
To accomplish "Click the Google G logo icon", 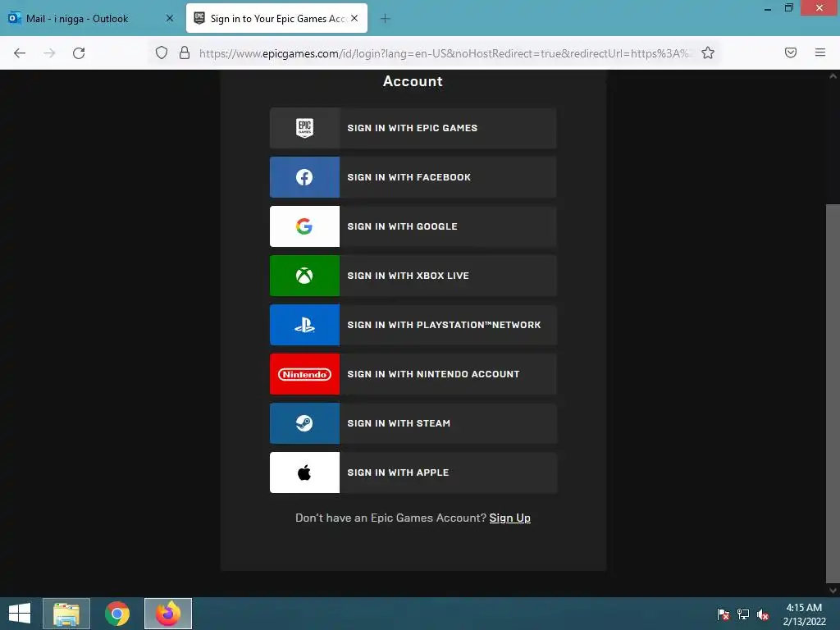I will [304, 226].
